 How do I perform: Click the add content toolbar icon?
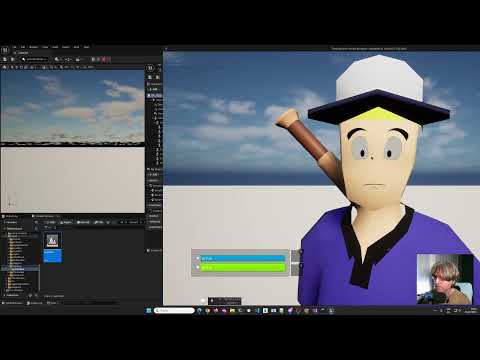click(57, 59)
